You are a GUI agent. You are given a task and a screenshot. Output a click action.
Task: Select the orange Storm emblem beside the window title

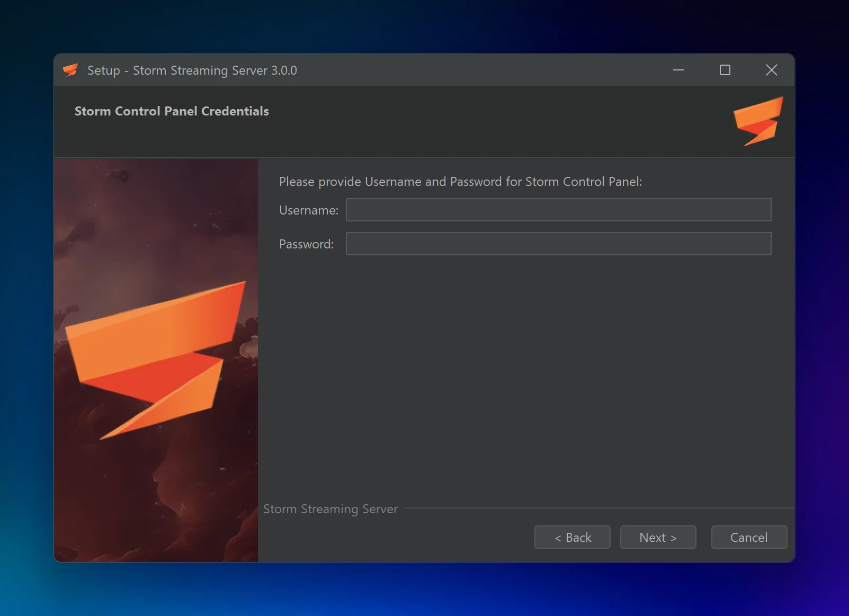(x=72, y=69)
